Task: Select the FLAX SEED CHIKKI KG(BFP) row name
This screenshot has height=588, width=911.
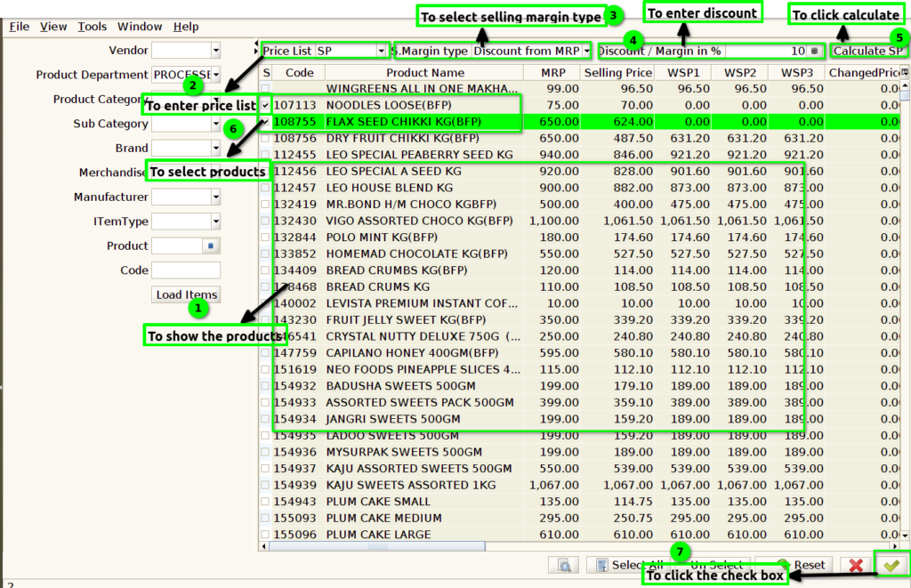Action: [404, 122]
